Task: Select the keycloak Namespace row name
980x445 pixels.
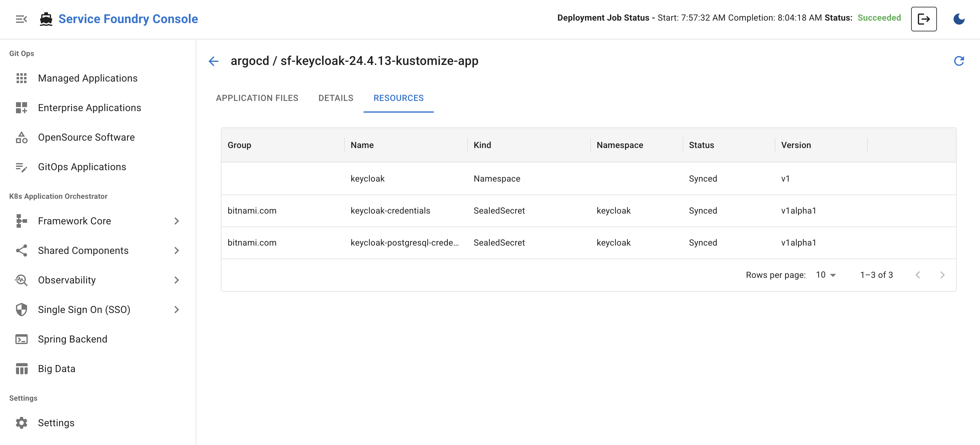Action: click(368, 178)
